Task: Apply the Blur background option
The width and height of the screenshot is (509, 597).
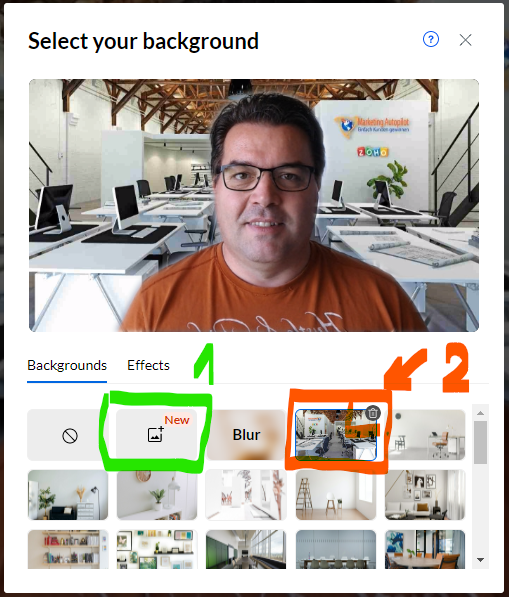Action: (x=246, y=435)
